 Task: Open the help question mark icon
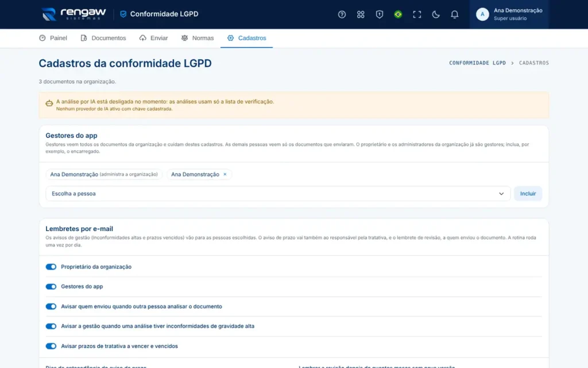342,14
